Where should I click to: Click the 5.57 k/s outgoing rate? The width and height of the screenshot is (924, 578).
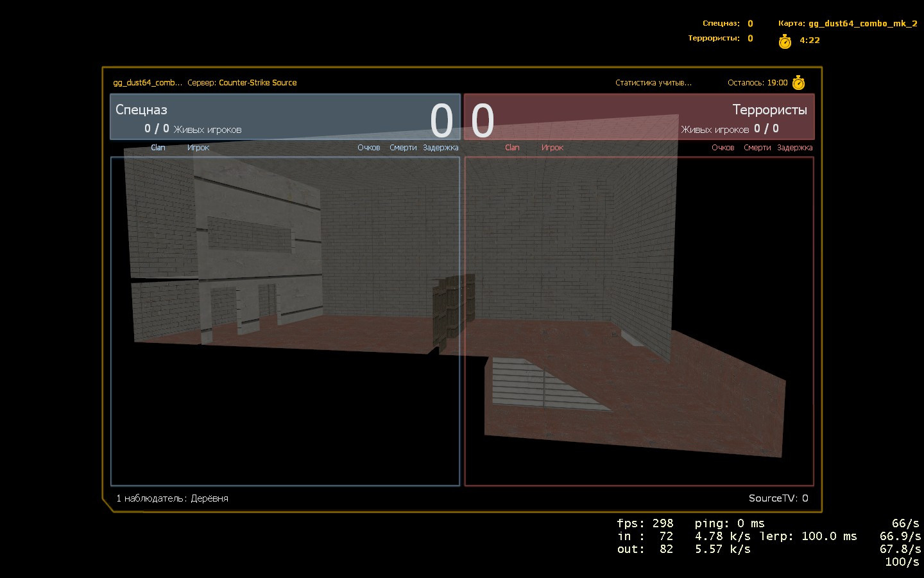[x=723, y=549]
